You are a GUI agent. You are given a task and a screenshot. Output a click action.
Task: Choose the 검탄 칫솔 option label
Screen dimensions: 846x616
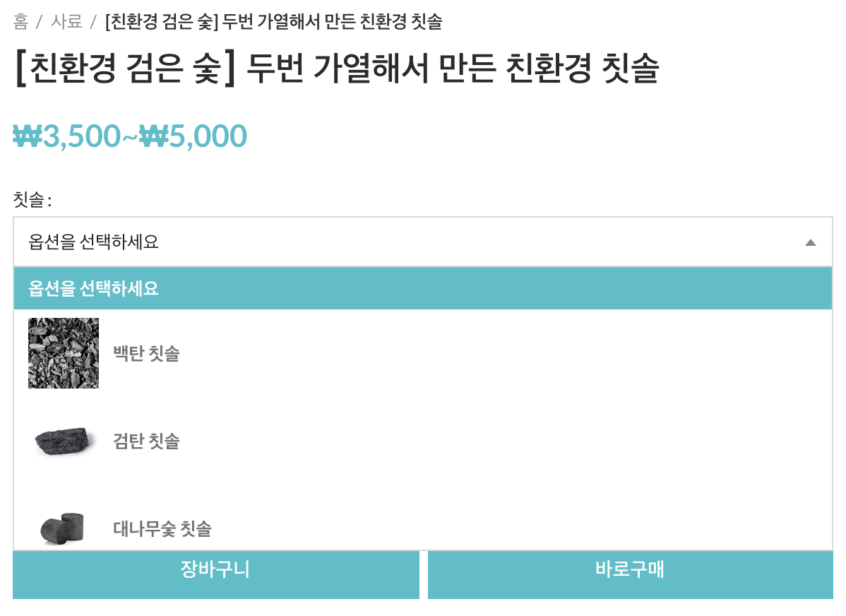tap(146, 442)
